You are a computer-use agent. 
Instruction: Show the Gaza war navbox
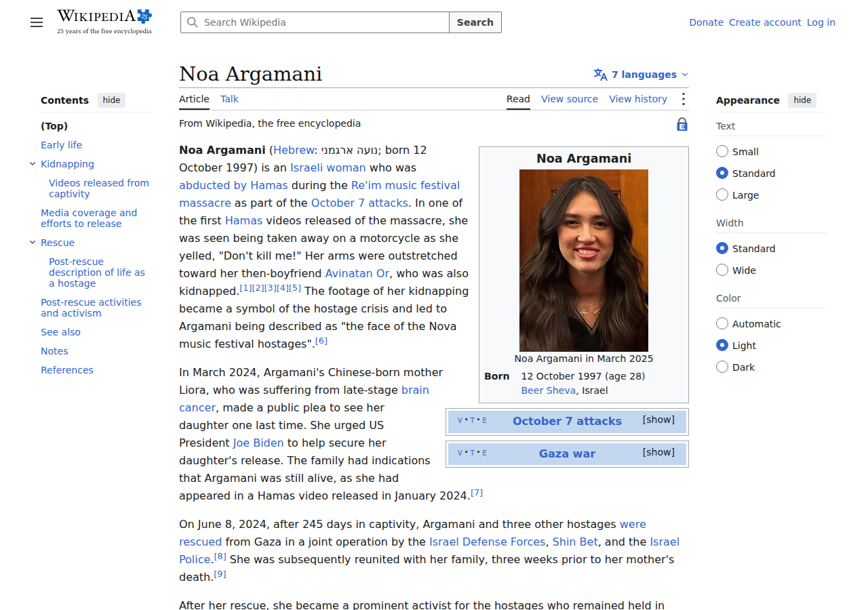[x=658, y=452]
